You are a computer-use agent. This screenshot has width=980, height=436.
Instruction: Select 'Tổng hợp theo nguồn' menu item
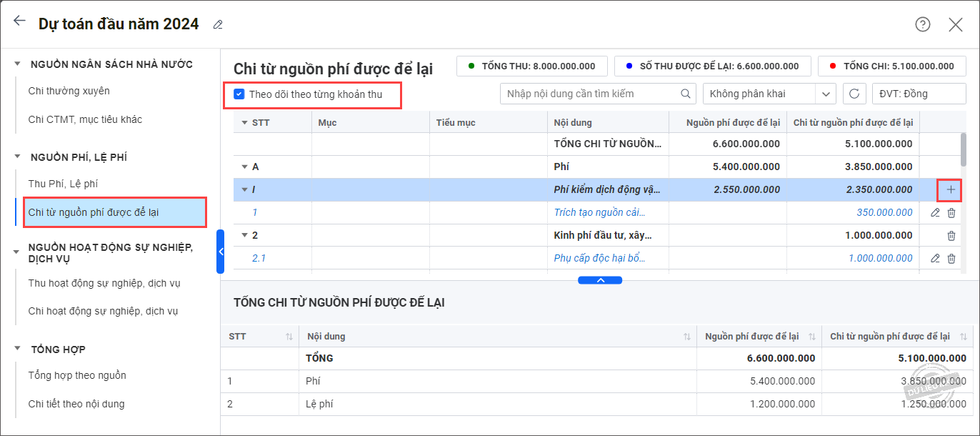pos(77,375)
